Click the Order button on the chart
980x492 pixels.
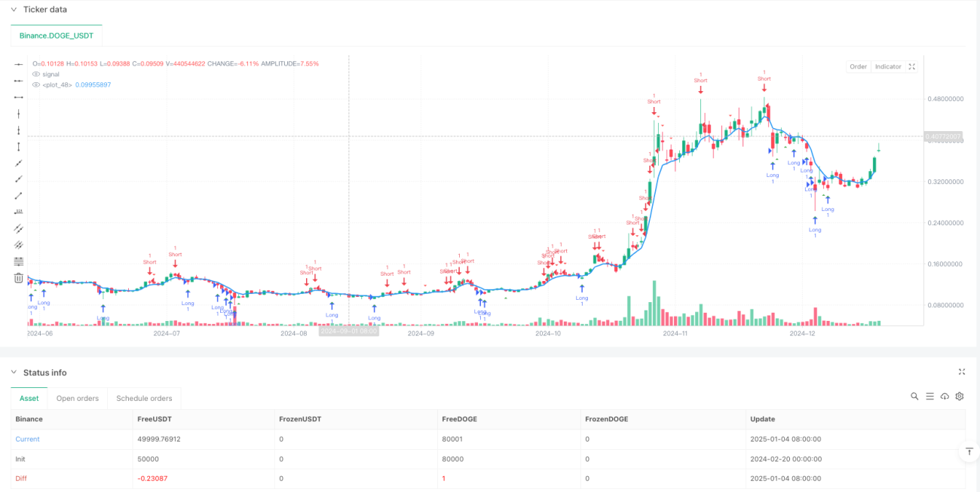[x=859, y=66]
